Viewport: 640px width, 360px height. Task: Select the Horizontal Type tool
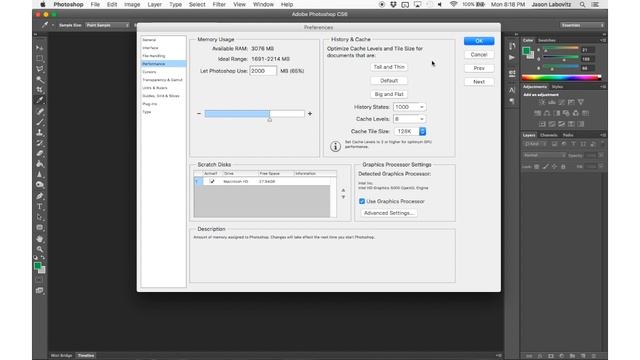point(40,207)
